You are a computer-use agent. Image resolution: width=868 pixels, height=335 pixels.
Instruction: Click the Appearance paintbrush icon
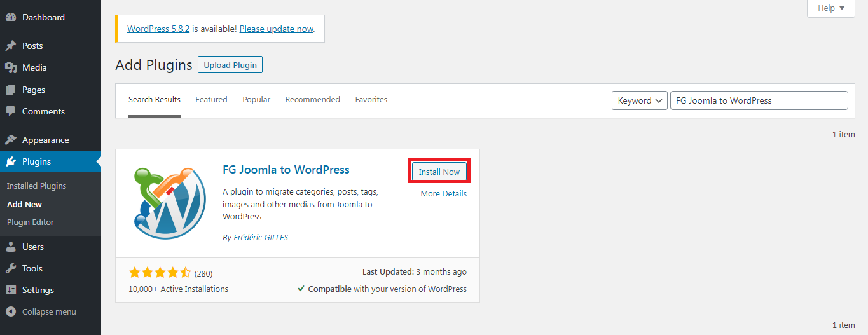pyautogui.click(x=11, y=140)
